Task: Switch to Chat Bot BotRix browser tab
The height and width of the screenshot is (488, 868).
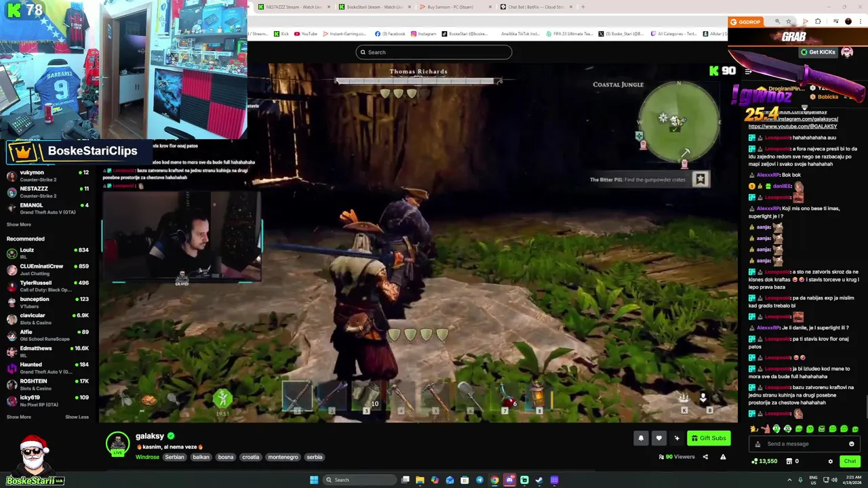Action: coord(536,7)
